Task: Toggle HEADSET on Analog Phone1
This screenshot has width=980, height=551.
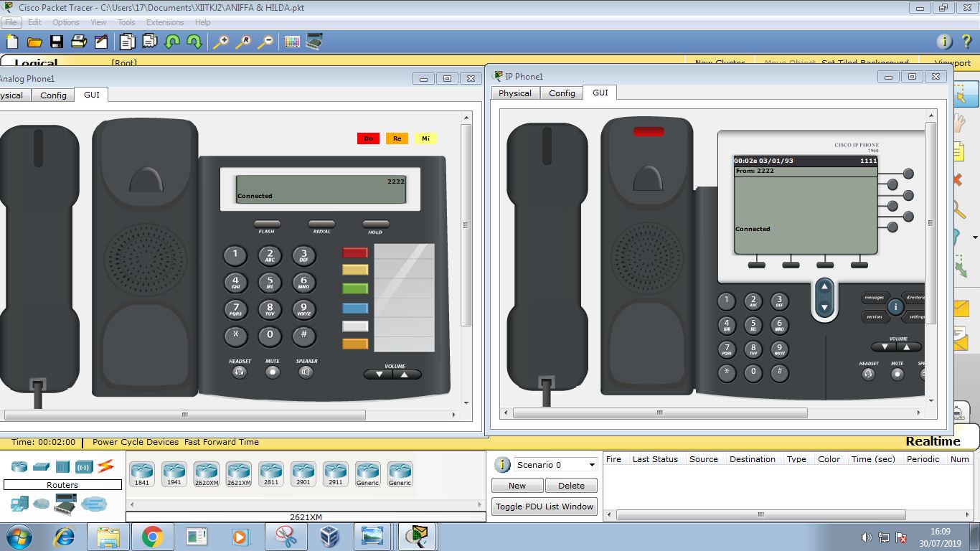Action: click(240, 372)
